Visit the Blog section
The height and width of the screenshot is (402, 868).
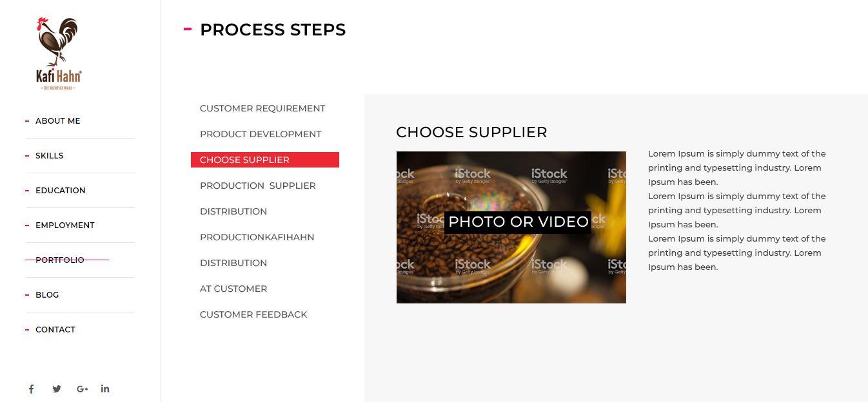pos(47,295)
